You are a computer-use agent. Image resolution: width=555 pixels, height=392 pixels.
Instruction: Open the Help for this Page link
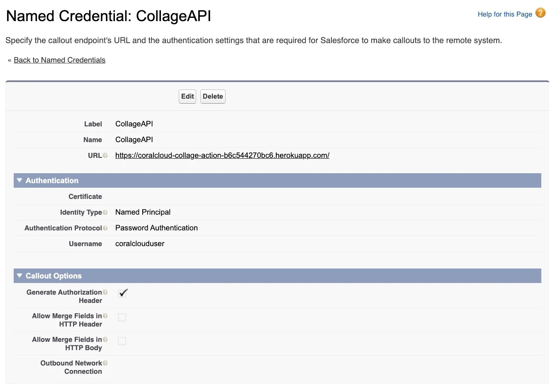point(505,14)
